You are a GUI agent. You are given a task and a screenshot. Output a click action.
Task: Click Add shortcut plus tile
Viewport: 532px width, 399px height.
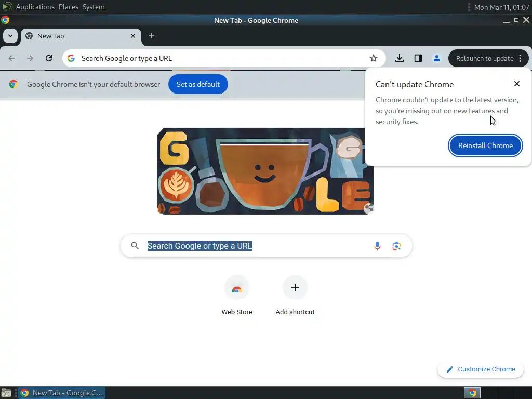(295, 296)
